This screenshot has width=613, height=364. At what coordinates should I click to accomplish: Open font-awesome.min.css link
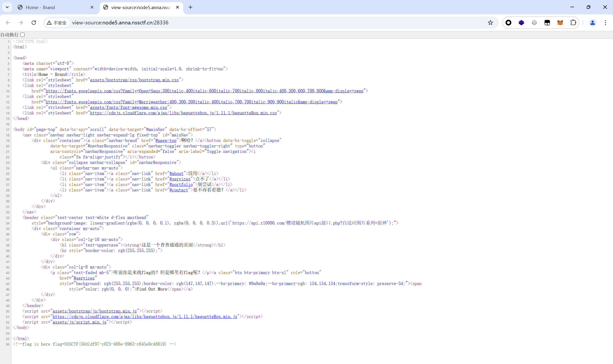coord(128,107)
